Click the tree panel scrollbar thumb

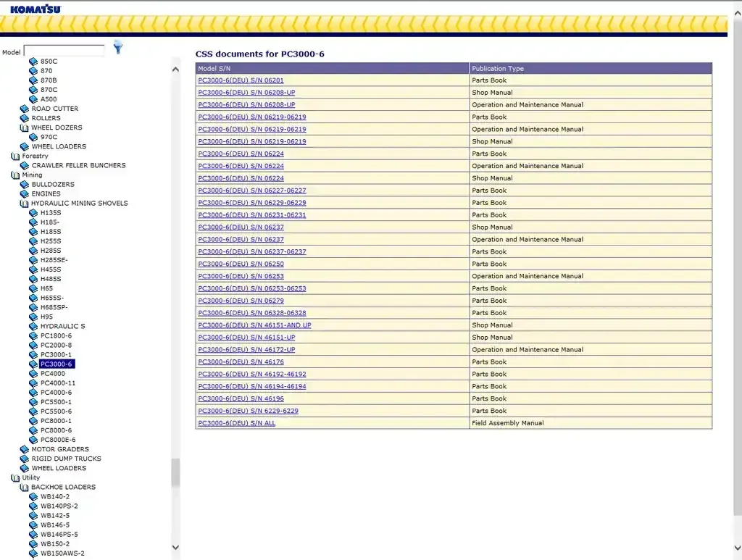175,472
